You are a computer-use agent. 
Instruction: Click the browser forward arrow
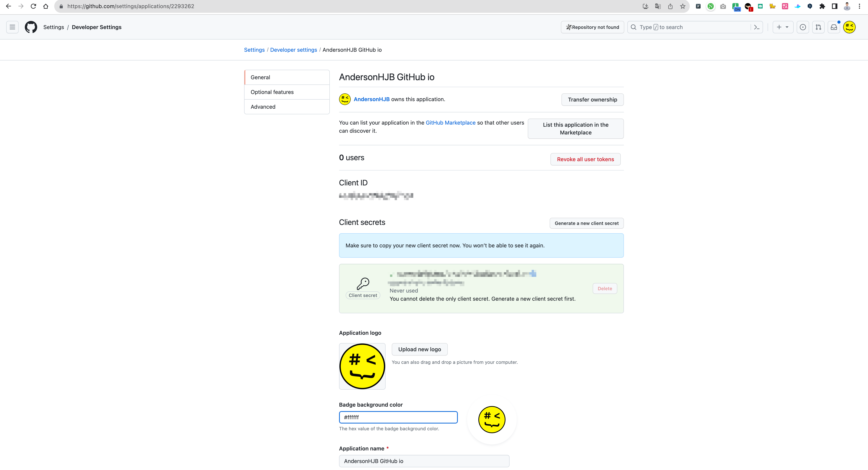pyautogui.click(x=21, y=6)
